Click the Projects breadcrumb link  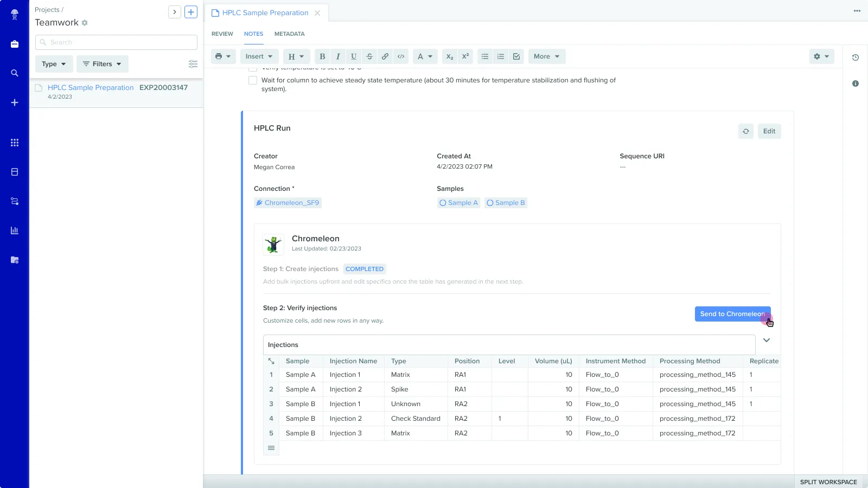(x=47, y=10)
